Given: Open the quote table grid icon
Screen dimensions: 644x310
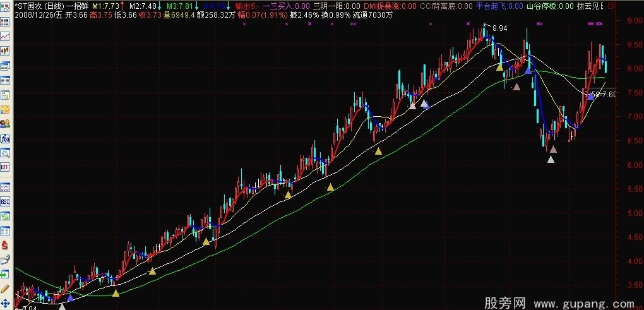Looking at the screenshot, I should pos(5,22).
